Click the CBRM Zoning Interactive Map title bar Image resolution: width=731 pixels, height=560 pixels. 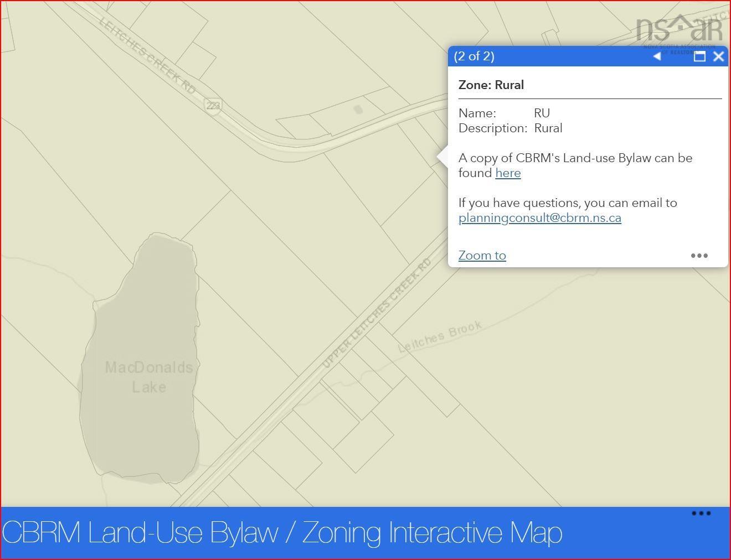coord(281,533)
